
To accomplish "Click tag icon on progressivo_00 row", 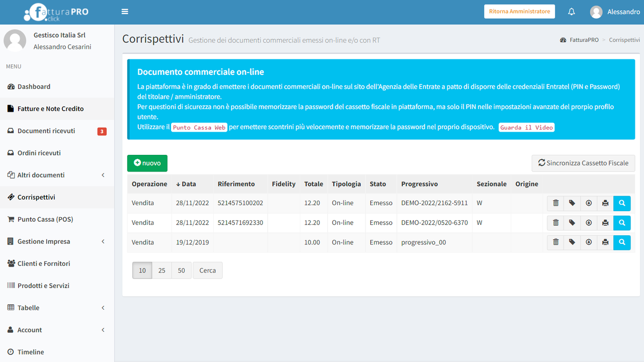I will coord(572,242).
